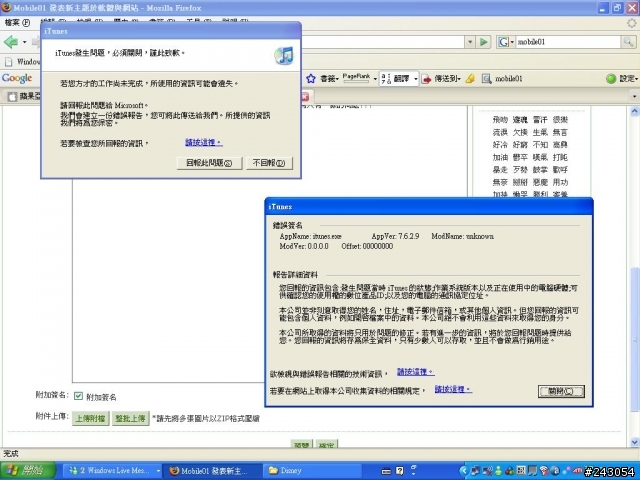Click the page scrollbar down arrow

635,442
